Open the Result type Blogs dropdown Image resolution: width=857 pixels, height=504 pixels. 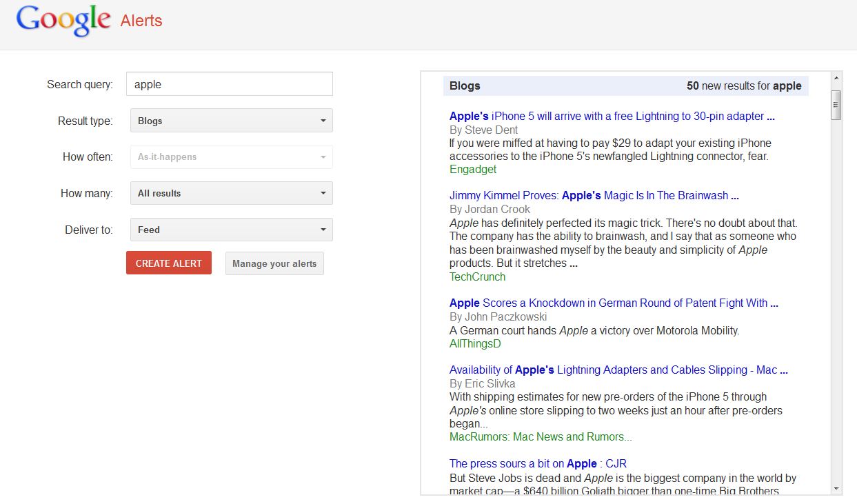[231, 121]
